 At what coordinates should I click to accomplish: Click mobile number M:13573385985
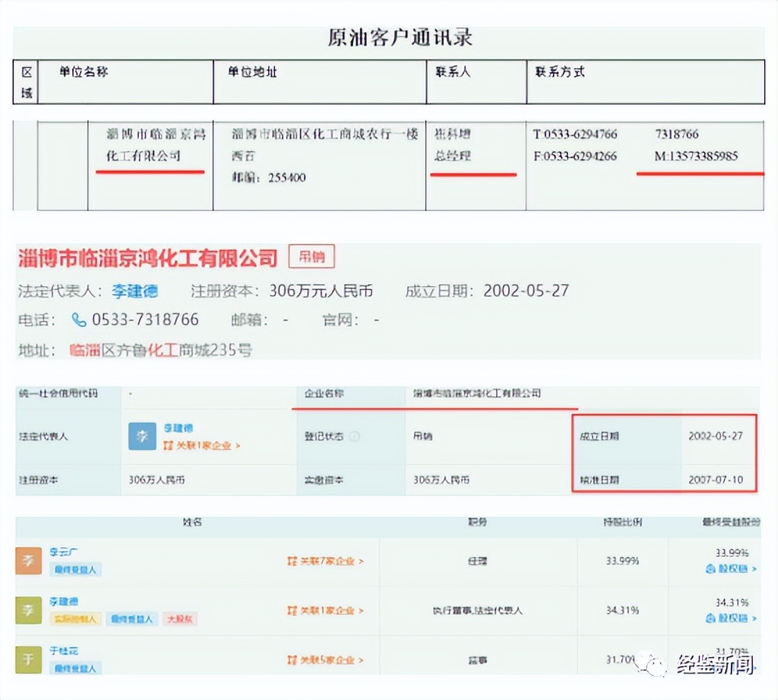(696, 156)
